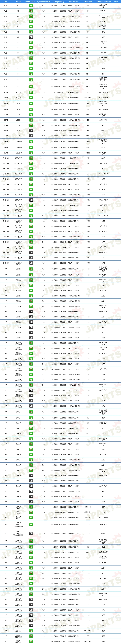Click the PB icon in the SKODA OCTAVIA AMD row
Viewport: 121px width, 644px height.
(x=31, y=158)
